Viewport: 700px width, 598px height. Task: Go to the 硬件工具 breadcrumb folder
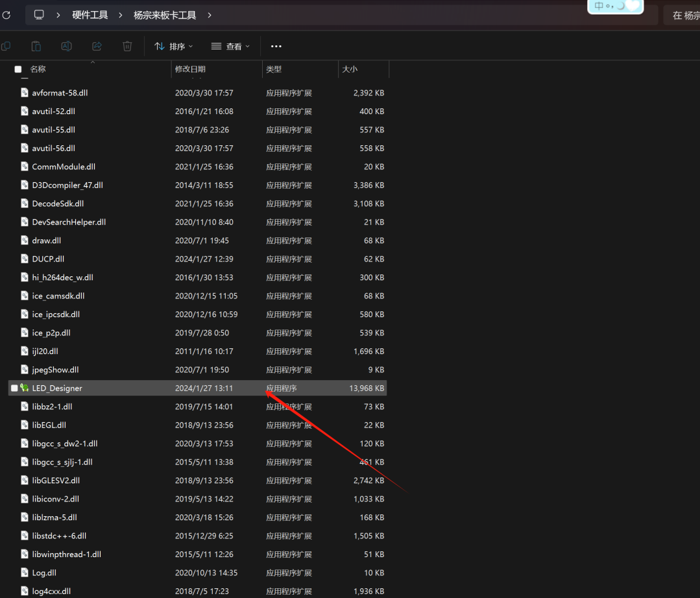click(90, 15)
